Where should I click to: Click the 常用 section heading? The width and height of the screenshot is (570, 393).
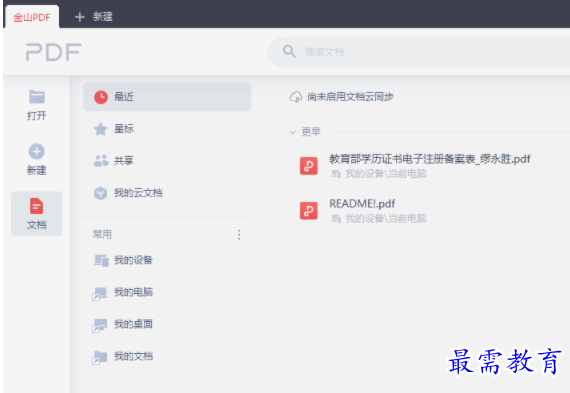pyautogui.click(x=102, y=234)
